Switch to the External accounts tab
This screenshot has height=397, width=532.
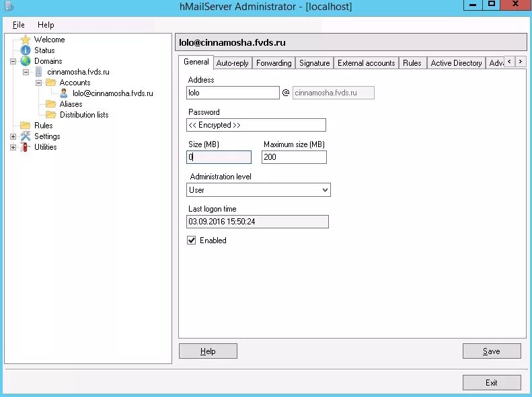367,63
